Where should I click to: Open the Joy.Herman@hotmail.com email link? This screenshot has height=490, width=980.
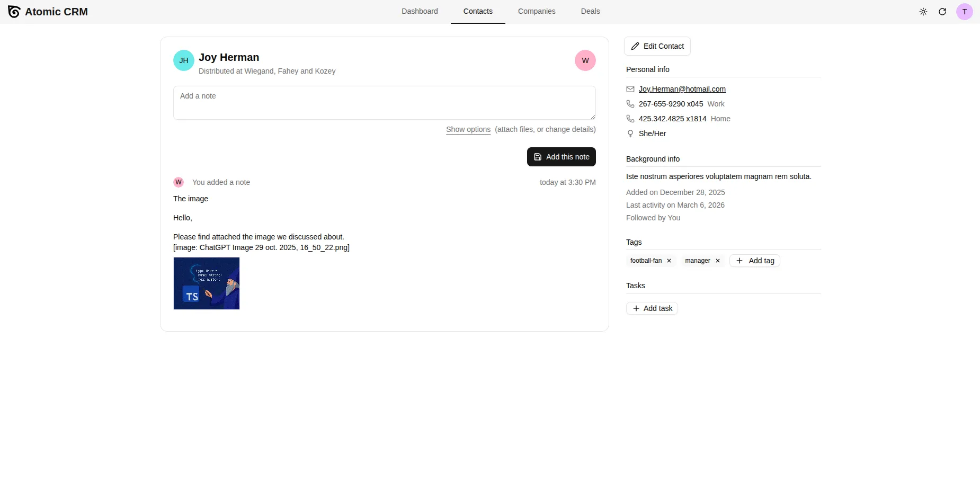(x=682, y=89)
